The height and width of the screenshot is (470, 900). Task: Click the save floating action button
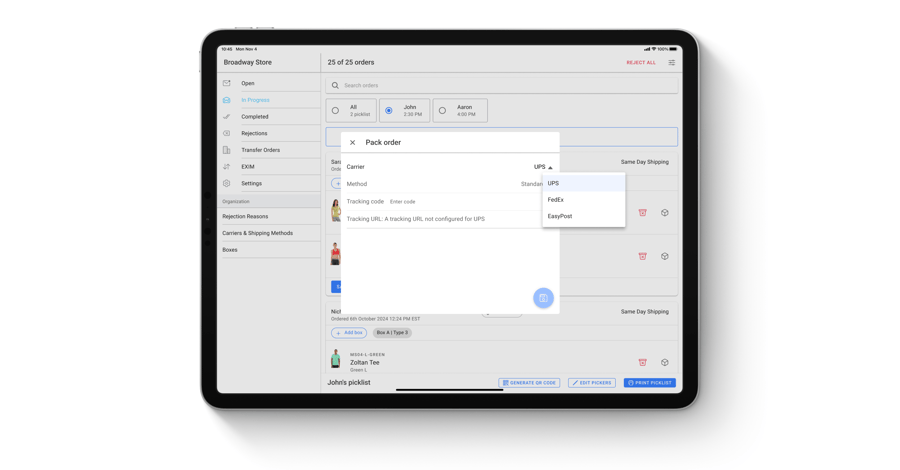[x=543, y=298]
